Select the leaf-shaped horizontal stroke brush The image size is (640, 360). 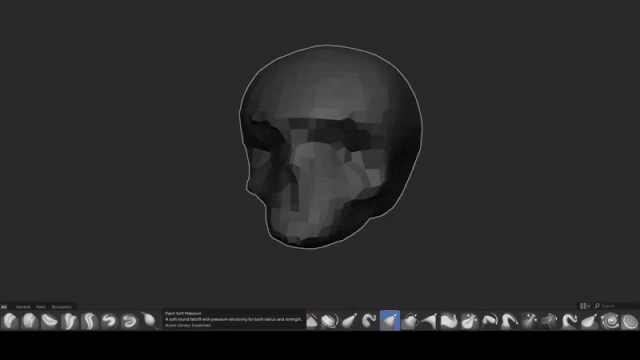(x=49, y=321)
